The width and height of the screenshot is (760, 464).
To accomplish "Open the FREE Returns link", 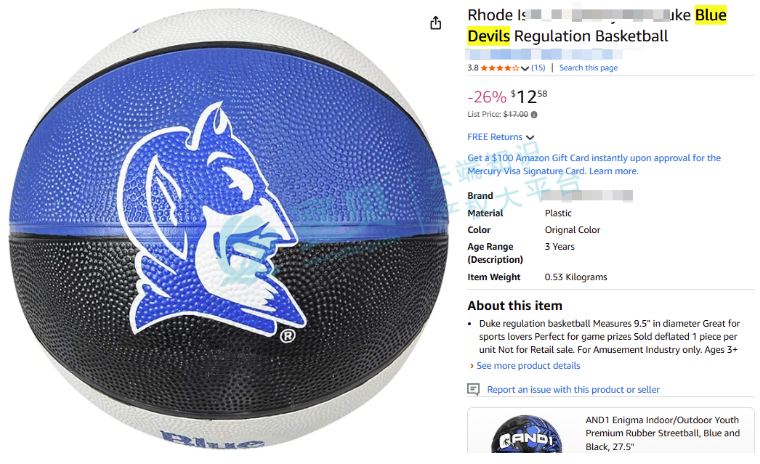I will point(494,137).
